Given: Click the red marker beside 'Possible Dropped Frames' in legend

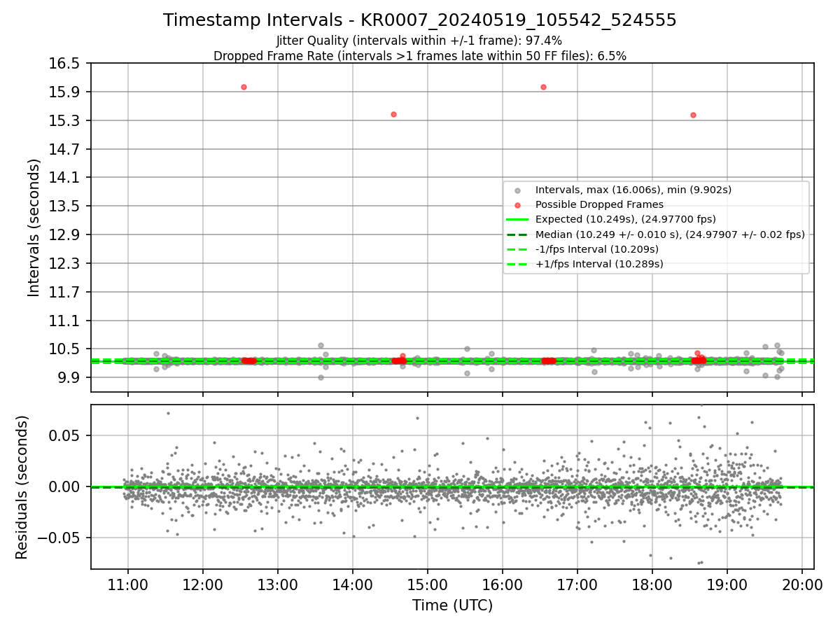Looking at the screenshot, I should 517,205.
